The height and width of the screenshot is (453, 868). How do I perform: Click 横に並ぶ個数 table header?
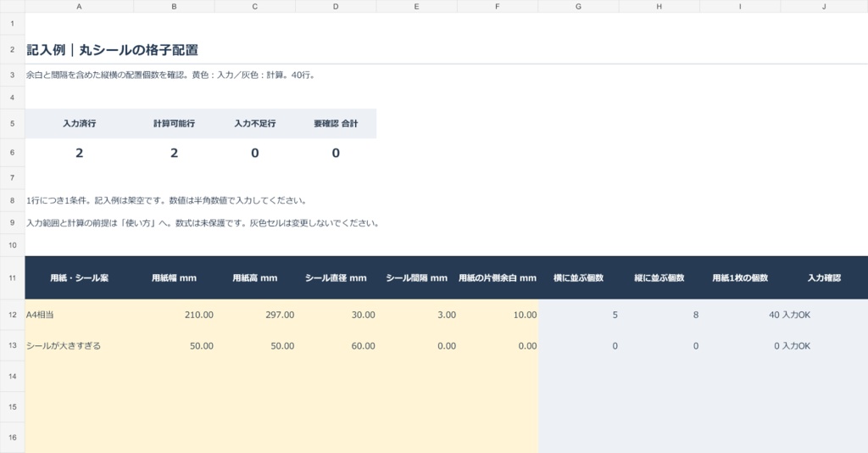578,278
